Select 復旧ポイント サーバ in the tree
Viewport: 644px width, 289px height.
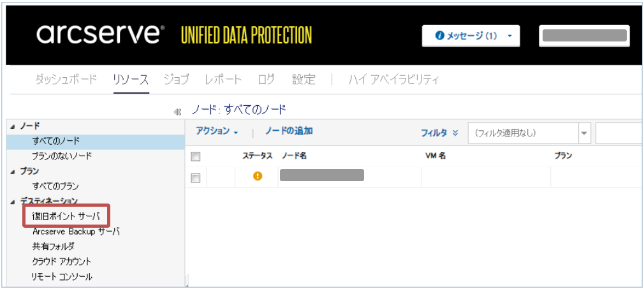tap(66, 216)
